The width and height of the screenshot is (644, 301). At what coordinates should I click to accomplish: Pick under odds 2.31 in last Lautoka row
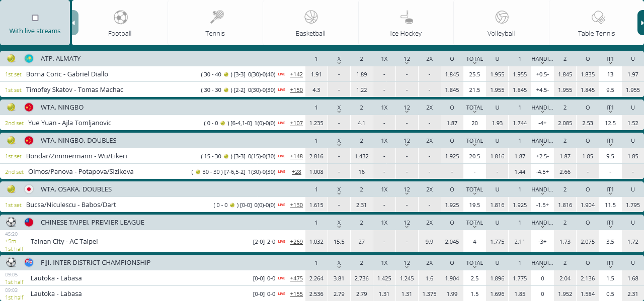click(633, 293)
